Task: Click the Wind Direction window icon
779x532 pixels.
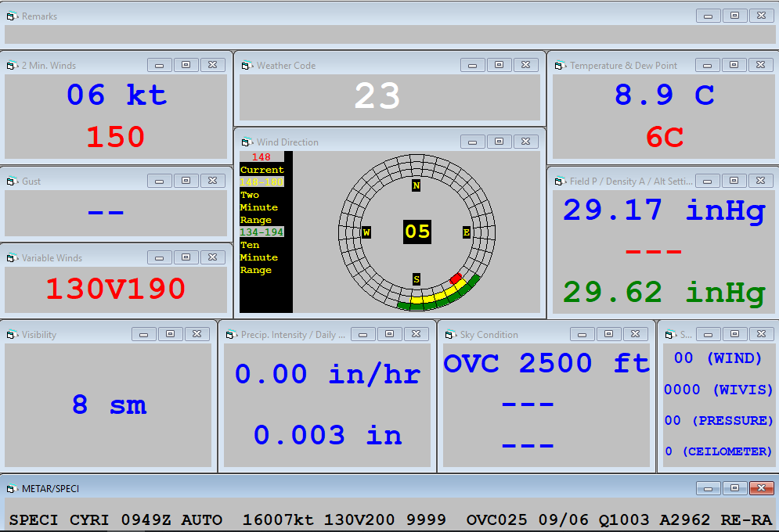Action: point(247,142)
